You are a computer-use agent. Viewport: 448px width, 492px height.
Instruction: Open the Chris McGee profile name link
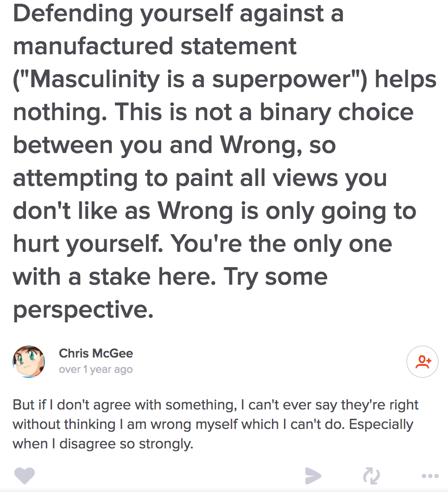pyautogui.click(x=96, y=353)
